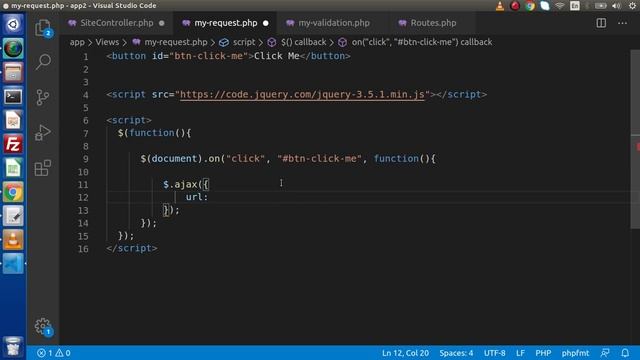Click the editor vertical scrollbar

[x=635, y=139]
